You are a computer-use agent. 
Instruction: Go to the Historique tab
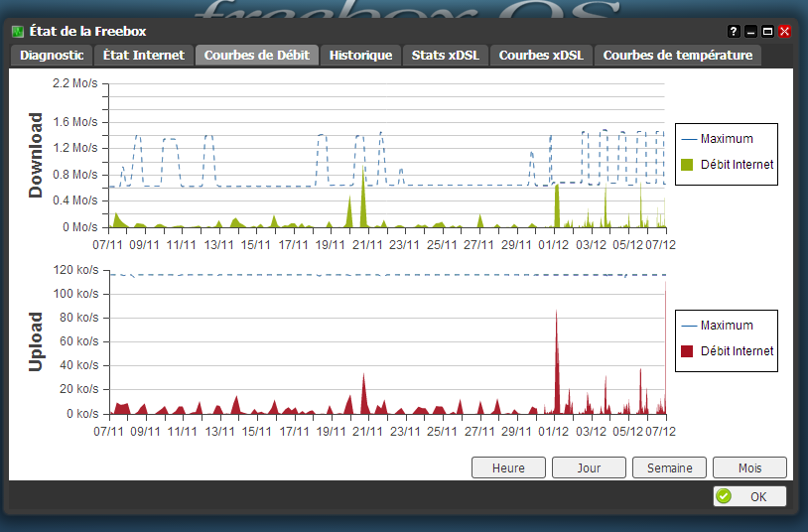(x=360, y=56)
